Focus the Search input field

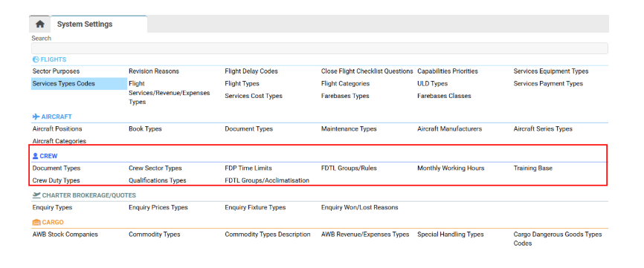(320, 48)
